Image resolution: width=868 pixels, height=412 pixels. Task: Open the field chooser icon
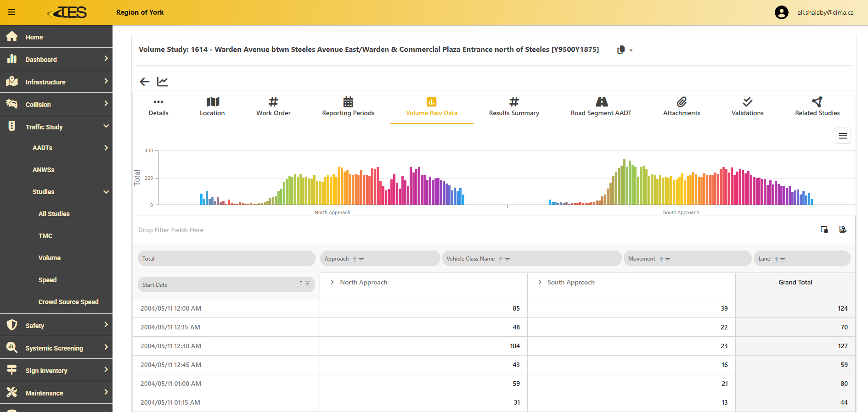[824, 229]
